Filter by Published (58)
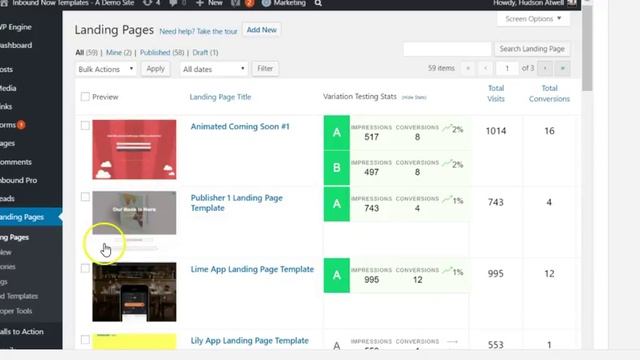The image size is (640, 360). [x=162, y=52]
